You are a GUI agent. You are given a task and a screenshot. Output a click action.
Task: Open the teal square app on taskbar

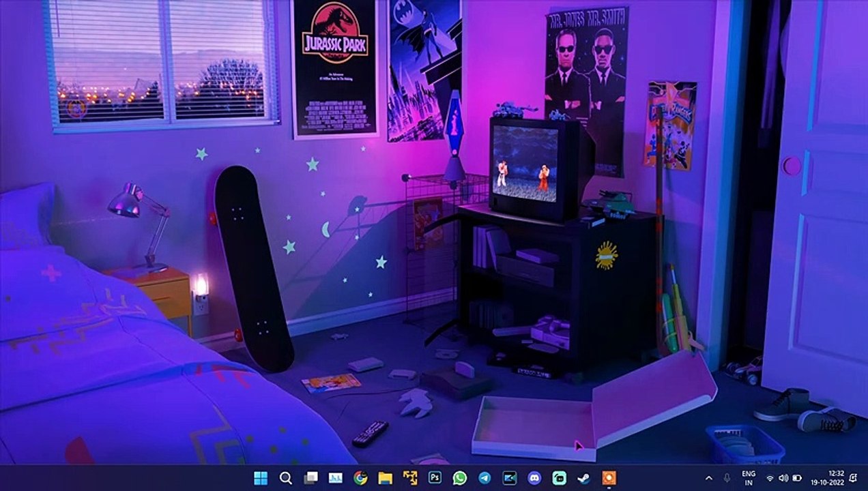pyautogui.click(x=559, y=478)
